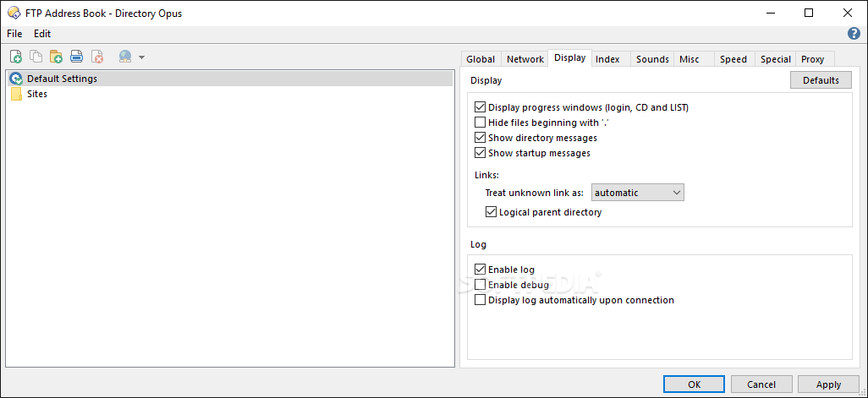The width and height of the screenshot is (868, 398).
Task: Click the new folder toolbar icon
Action: 56,57
